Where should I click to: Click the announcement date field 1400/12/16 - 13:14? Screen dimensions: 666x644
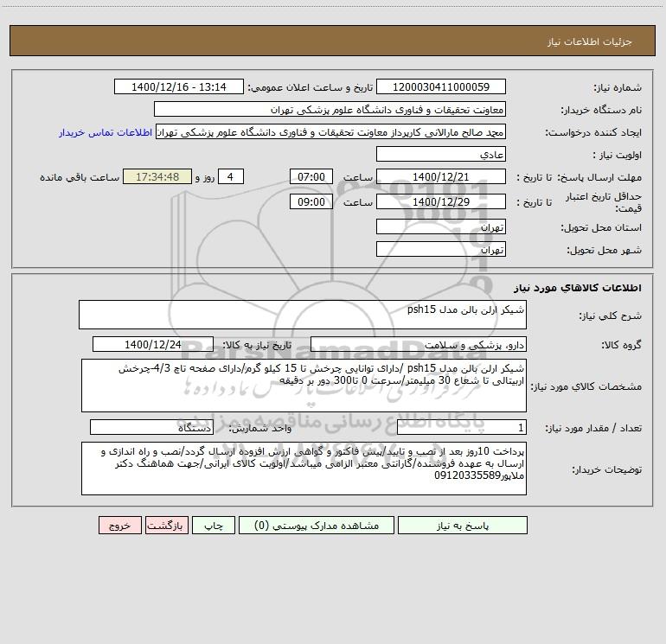point(179,86)
